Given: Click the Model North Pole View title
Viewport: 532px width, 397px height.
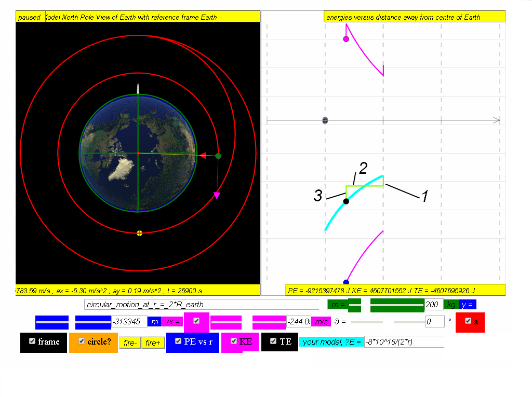Looking at the screenshot, I should (153, 17).
